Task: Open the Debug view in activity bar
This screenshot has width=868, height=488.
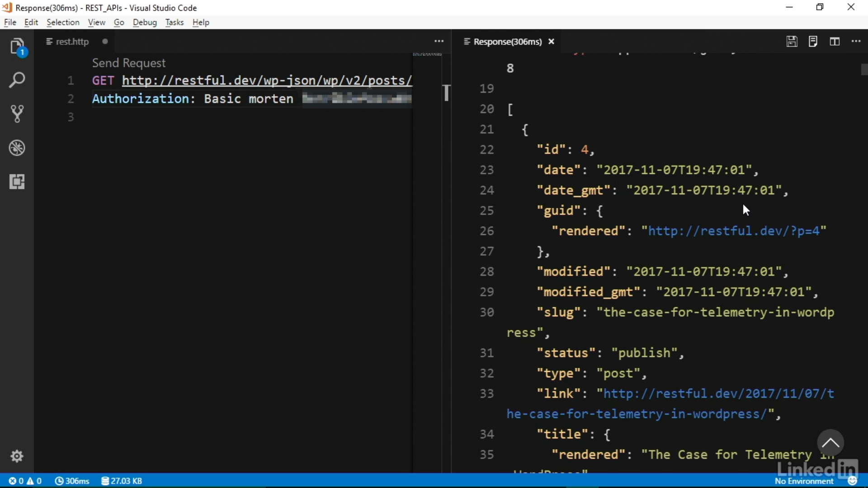Action: pyautogui.click(x=17, y=148)
